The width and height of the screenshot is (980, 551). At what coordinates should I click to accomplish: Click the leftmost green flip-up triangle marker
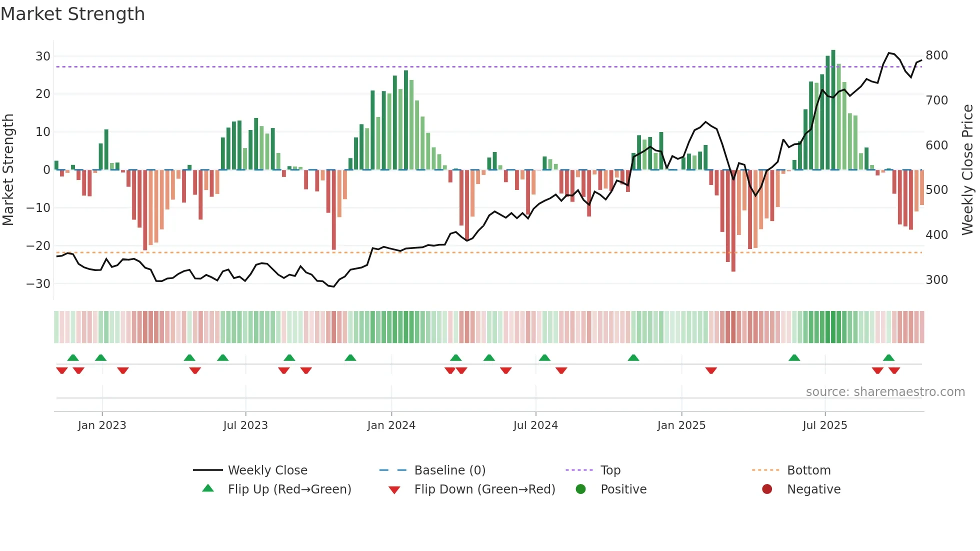tap(73, 357)
